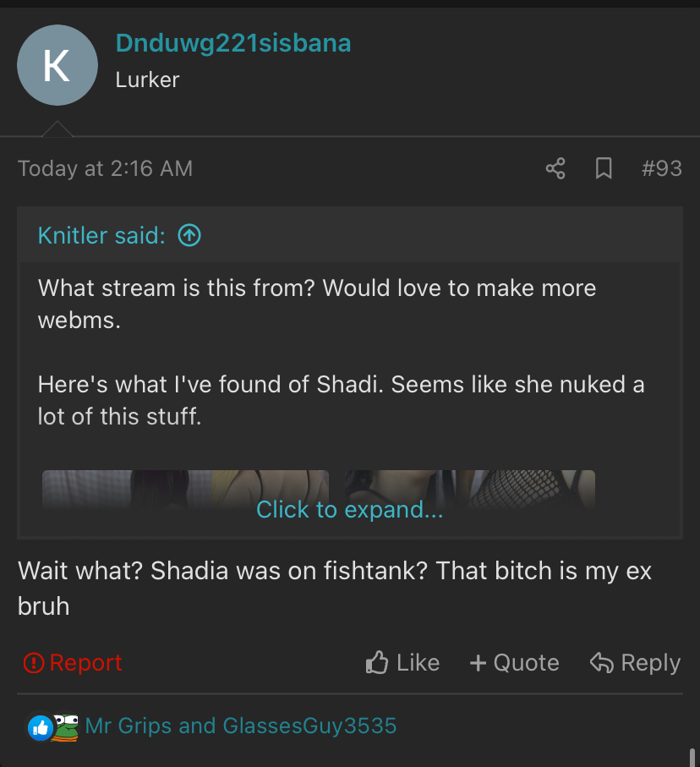
Task: Quote this post
Action: (514, 663)
